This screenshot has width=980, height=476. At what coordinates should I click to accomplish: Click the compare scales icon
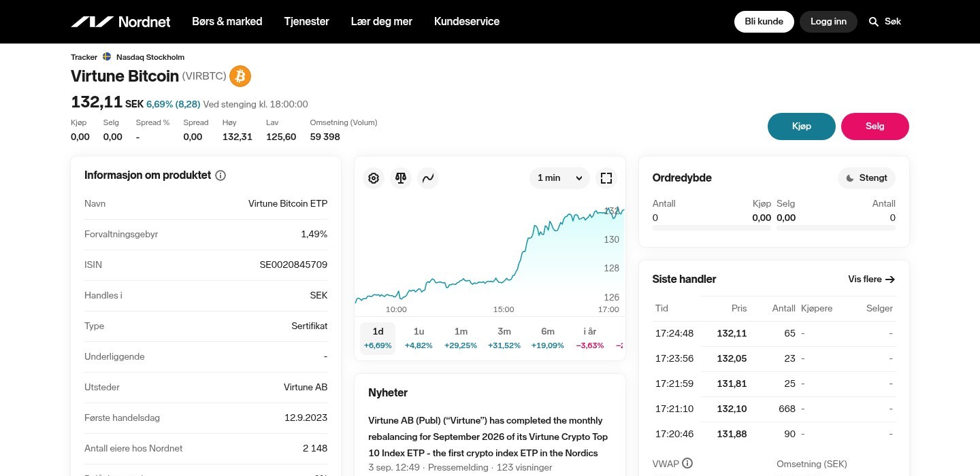pos(401,178)
